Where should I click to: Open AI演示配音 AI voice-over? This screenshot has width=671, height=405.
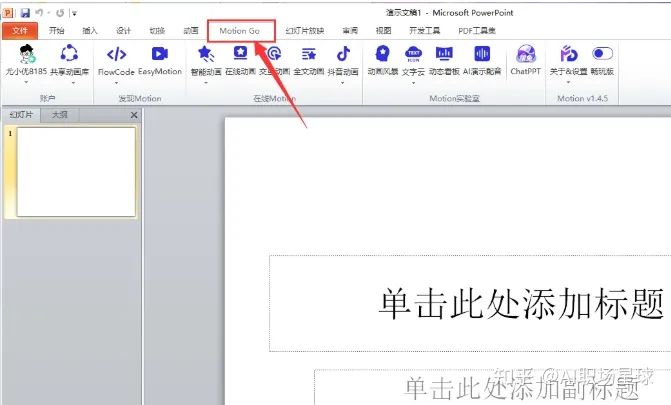pos(482,54)
